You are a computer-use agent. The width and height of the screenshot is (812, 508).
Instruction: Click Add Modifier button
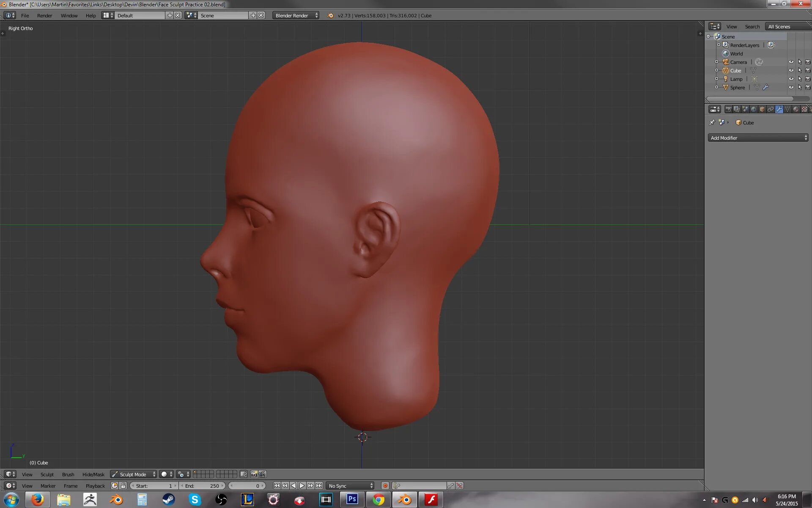(758, 138)
